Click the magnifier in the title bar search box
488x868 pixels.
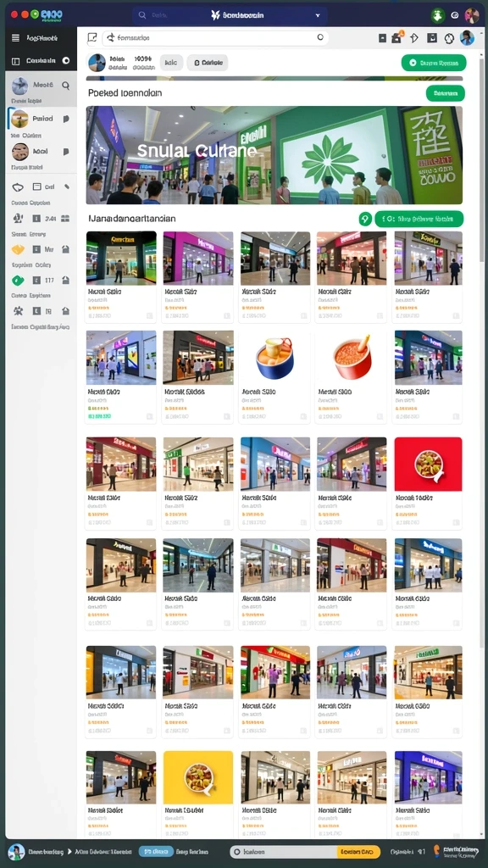[141, 15]
